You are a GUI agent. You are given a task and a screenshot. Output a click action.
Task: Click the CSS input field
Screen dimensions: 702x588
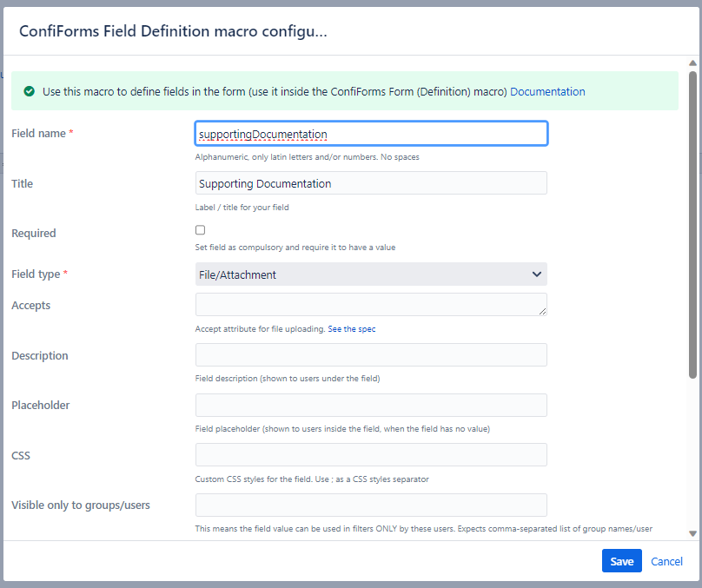pyautogui.click(x=371, y=454)
